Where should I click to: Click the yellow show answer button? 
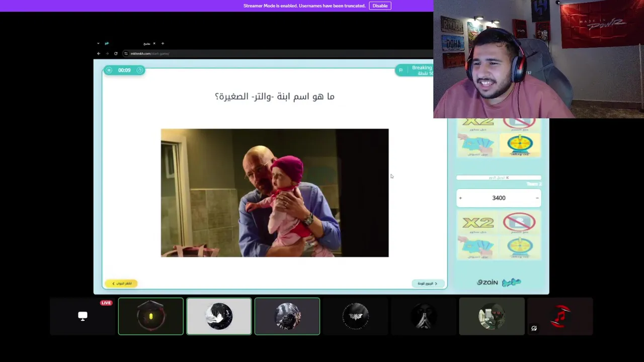pyautogui.click(x=121, y=284)
